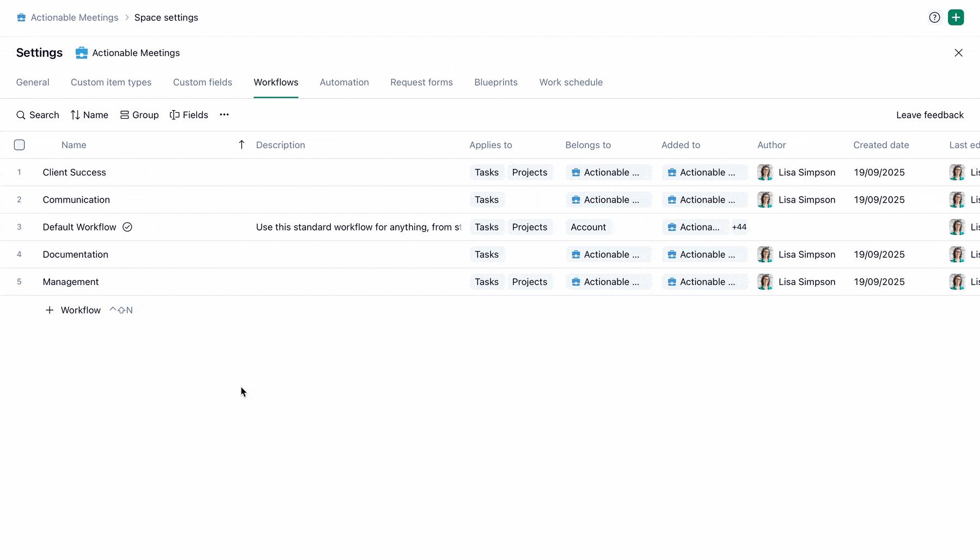Viewport: 980px width, 558px height.
Task: Click Lisa Simpson's avatar in Client Success row
Action: point(765,172)
